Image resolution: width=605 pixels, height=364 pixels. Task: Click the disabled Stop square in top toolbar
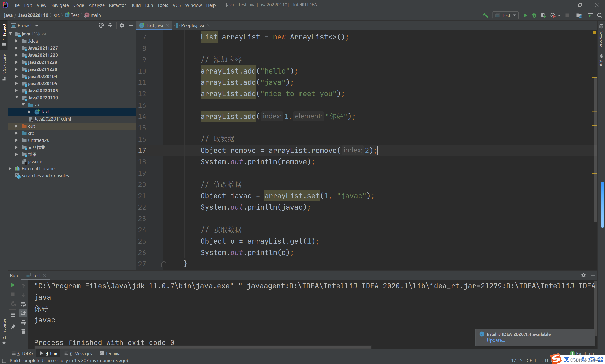click(x=567, y=15)
